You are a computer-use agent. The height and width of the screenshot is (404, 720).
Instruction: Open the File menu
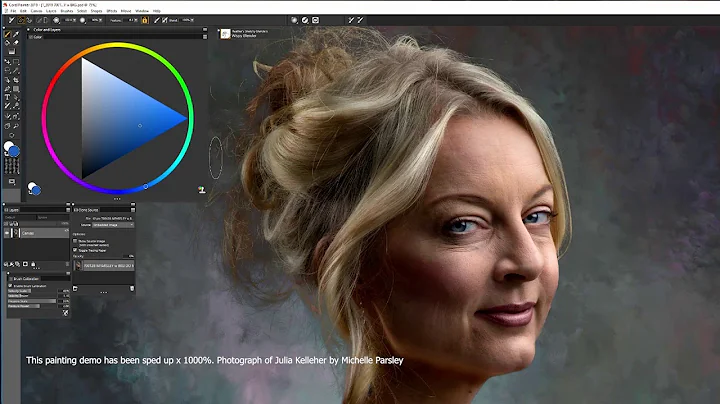click(x=13, y=11)
